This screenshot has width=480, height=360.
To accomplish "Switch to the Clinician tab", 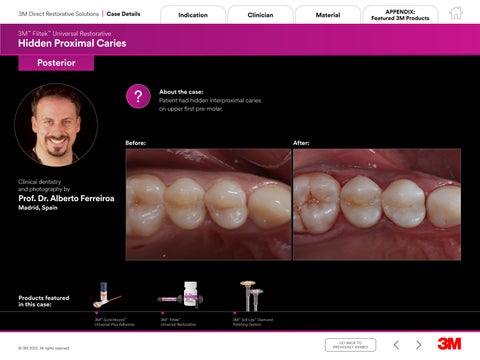I will pos(260,15).
